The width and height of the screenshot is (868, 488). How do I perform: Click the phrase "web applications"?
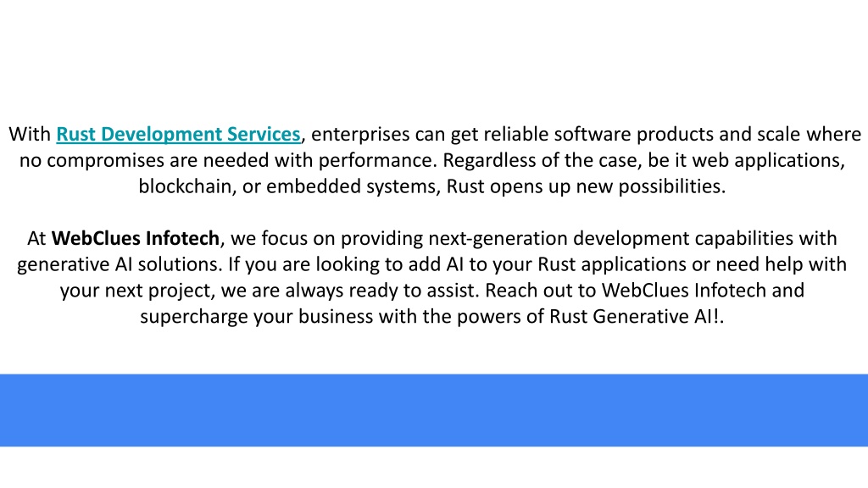768,160
